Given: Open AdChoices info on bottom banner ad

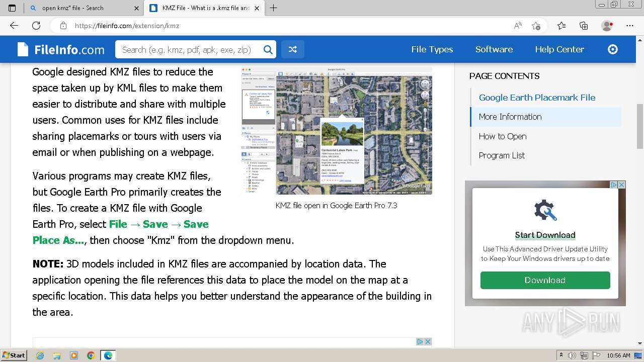Looking at the screenshot, I should (420, 341).
